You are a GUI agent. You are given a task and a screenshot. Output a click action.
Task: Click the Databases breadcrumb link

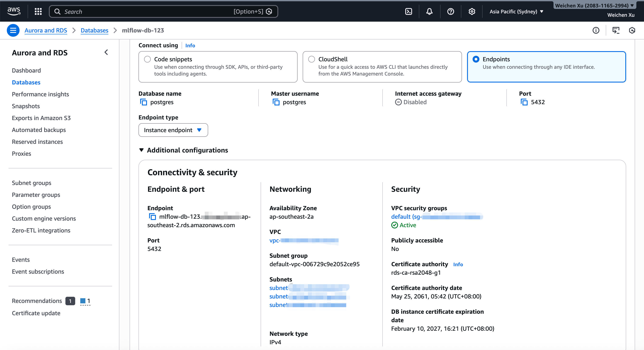tap(94, 30)
